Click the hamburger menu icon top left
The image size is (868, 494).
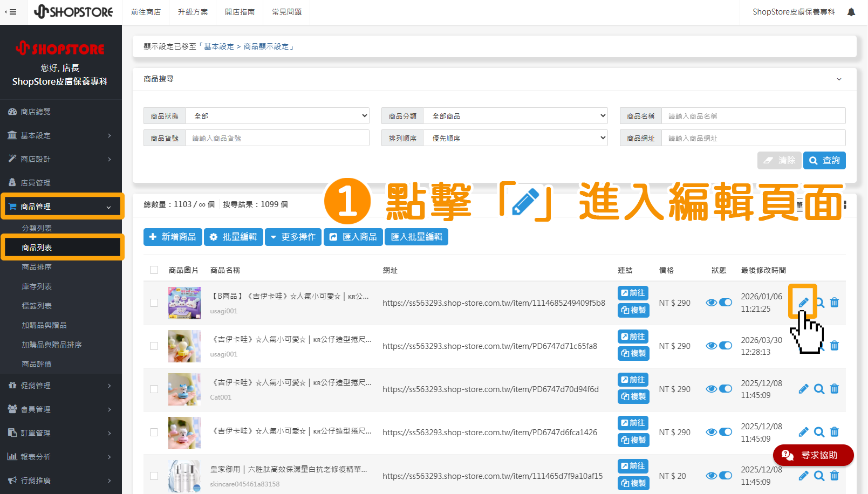point(13,12)
